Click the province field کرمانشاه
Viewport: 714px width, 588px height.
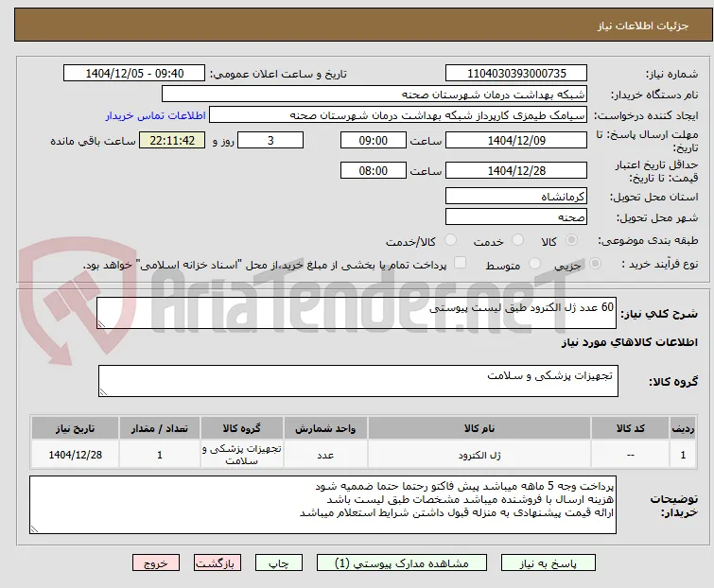(x=516, y=196)
